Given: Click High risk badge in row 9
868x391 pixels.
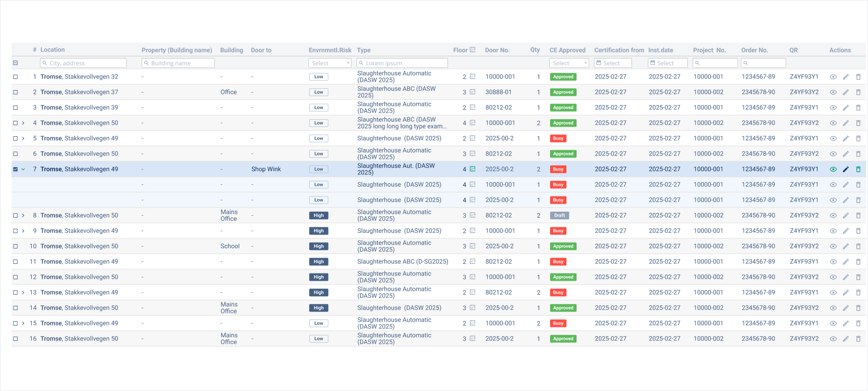Looking at the screenshot, I should tap(318, 231).
